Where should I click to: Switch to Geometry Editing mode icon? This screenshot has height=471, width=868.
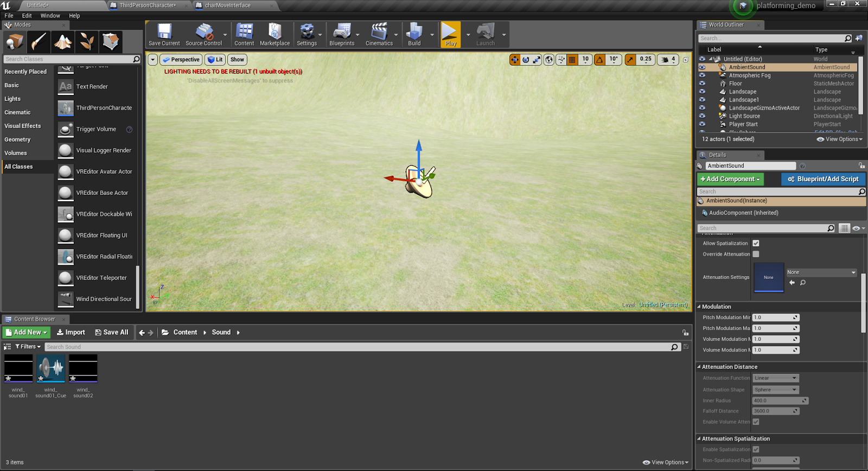pos(111,42)
